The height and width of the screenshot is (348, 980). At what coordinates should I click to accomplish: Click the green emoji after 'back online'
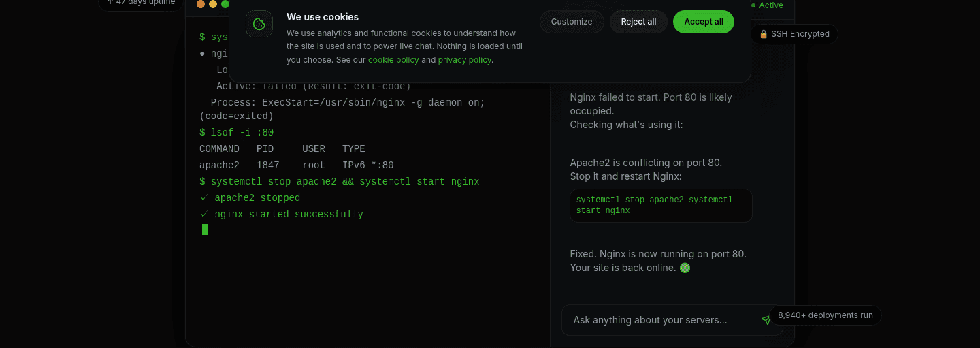(x=685, y=268)
